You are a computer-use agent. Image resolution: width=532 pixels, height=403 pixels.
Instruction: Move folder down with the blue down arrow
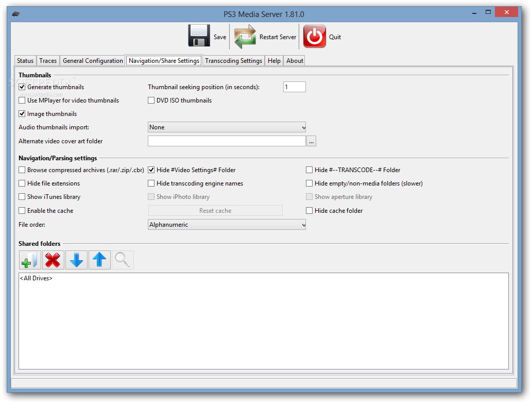point(76,260)
